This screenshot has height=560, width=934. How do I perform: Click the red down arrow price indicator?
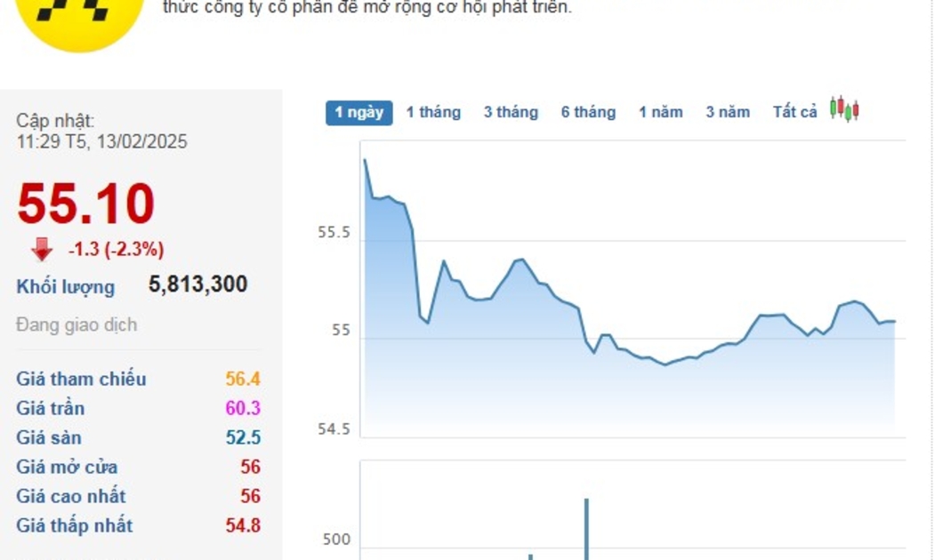click(42, 250)
